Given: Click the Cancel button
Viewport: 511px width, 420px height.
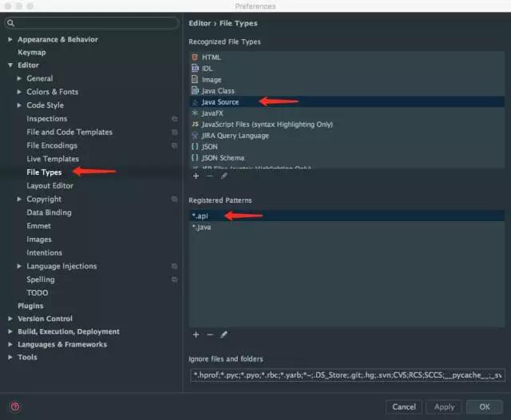Looking at the screenshot, I should (x=404, y=407).
